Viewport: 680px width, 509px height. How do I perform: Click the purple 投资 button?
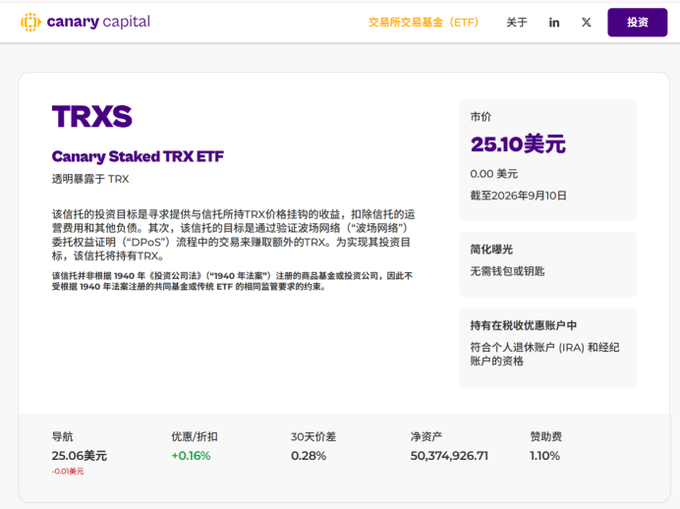click(x=637, y=22)
